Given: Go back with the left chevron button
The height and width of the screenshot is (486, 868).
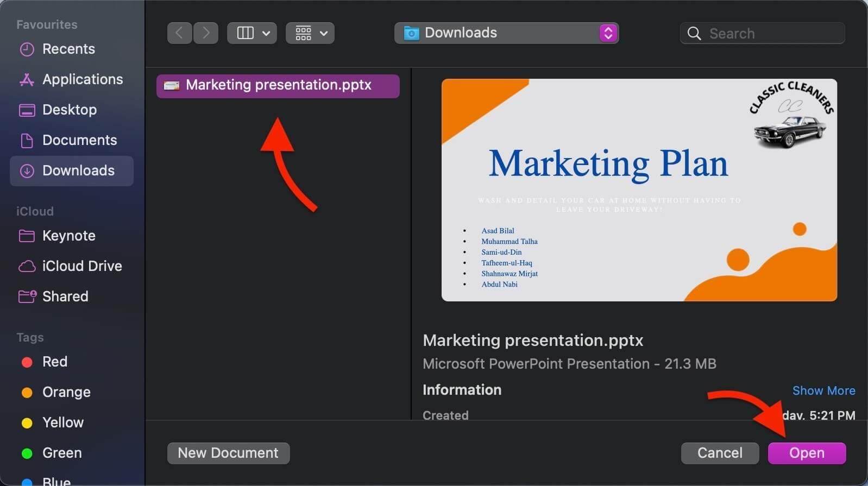Looking at the screenshot, I should click(x=179, y=33).
